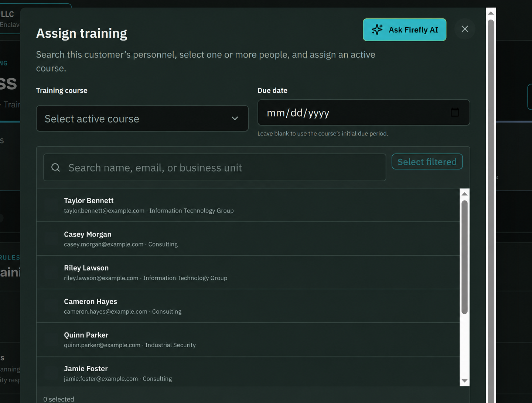This screenshot has height=403, width=532.
Task: Click the dialog's outer scrollbar thumb
Action: [491, 210]
